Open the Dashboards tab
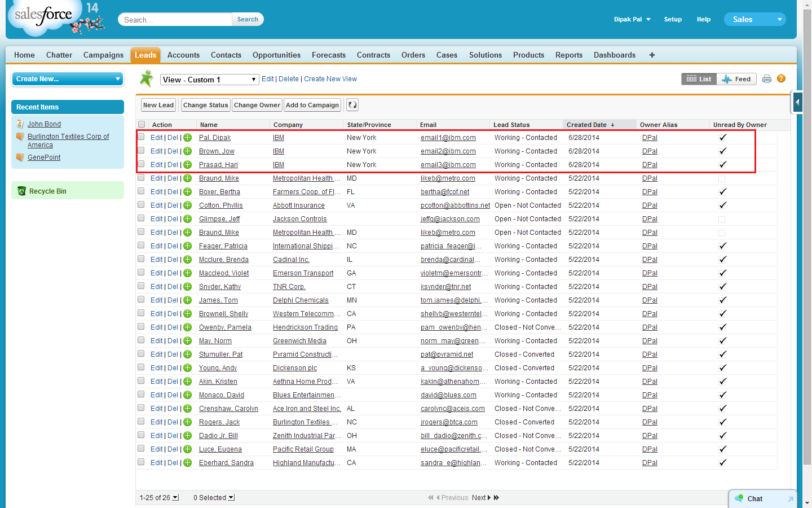This screenshot has width=812, height=508. [615, 55]
